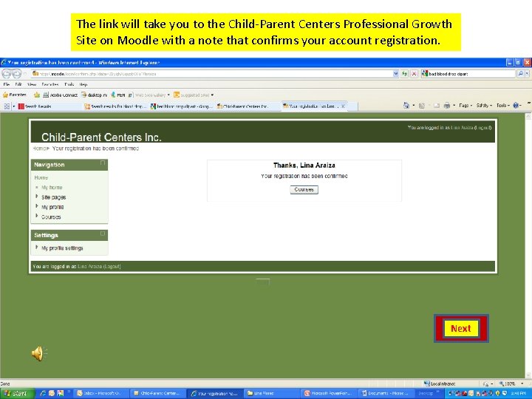Click the Add to Favorites bar icon
532x399 pixels.
(x=37, y=95)
